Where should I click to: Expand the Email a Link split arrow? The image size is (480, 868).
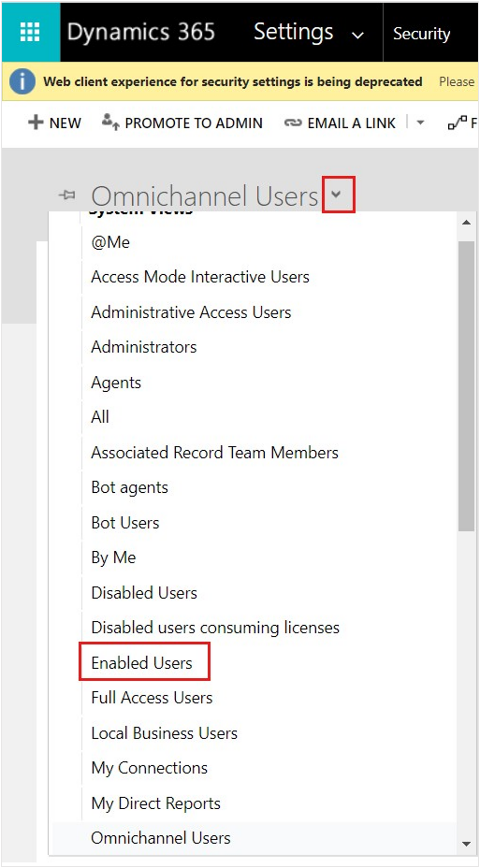pyautogui.click(x=421, y=123)
